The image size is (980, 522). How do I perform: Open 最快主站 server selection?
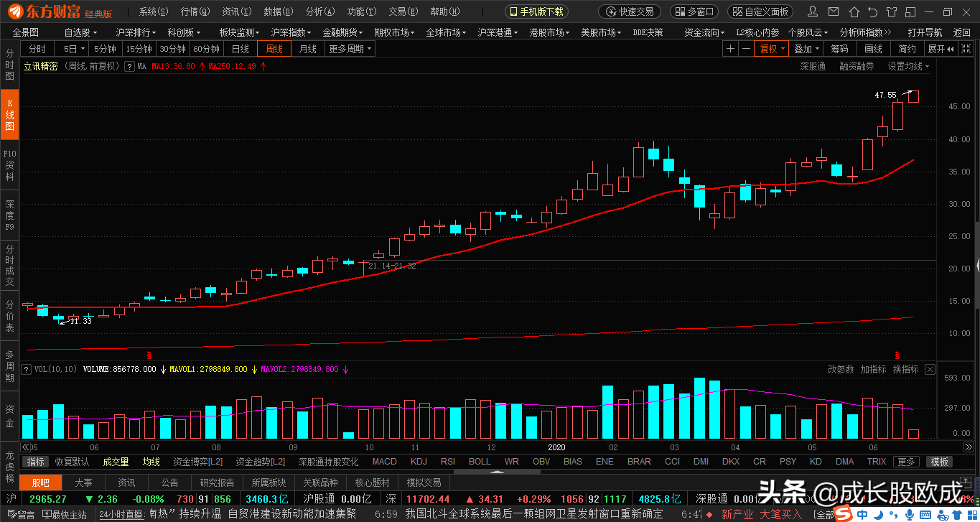[x=65, y=515]
